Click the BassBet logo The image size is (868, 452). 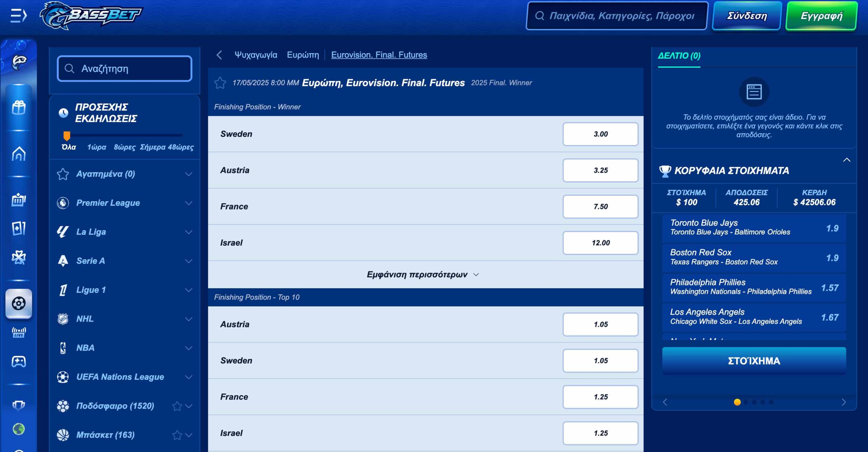(x=92, y=16)
